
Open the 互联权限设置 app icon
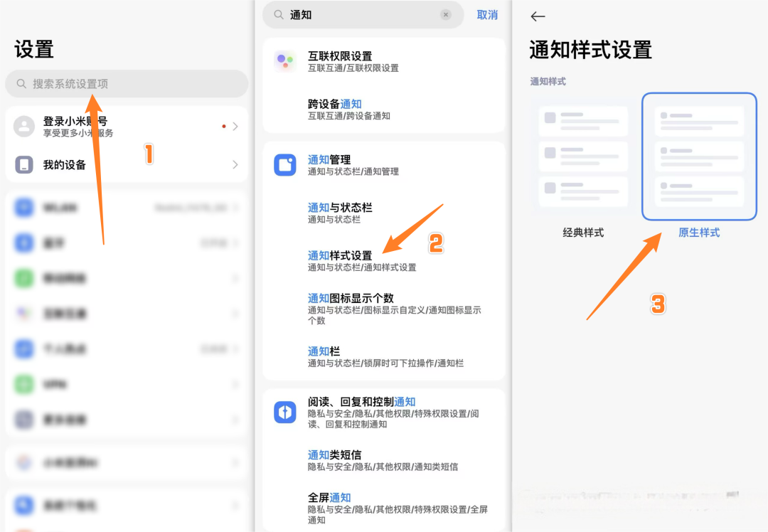(284, 61)
